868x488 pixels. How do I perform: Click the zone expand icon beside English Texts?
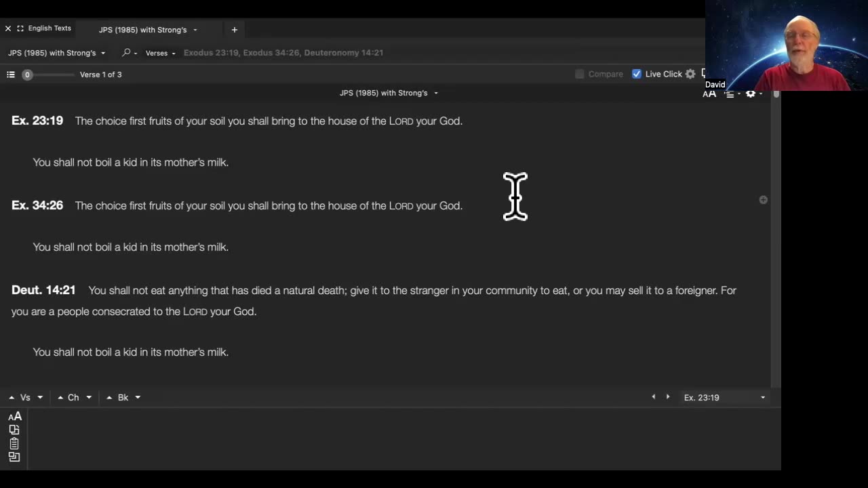20,28
